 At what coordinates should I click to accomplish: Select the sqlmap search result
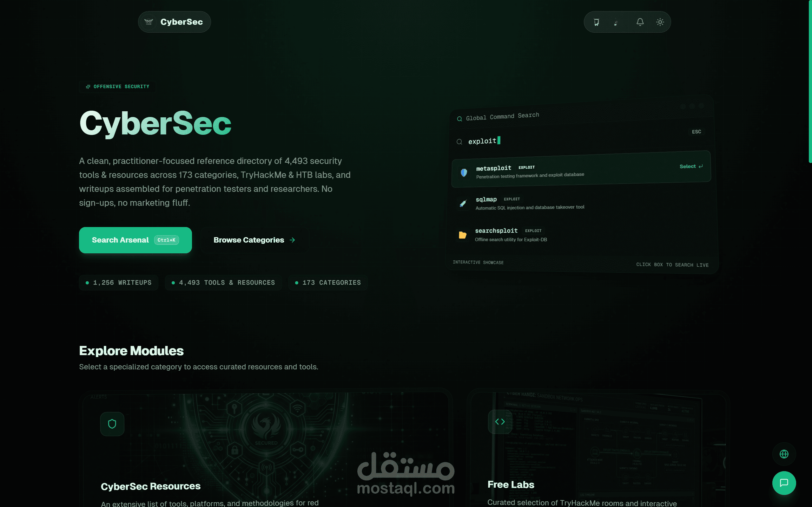point(581,203)
